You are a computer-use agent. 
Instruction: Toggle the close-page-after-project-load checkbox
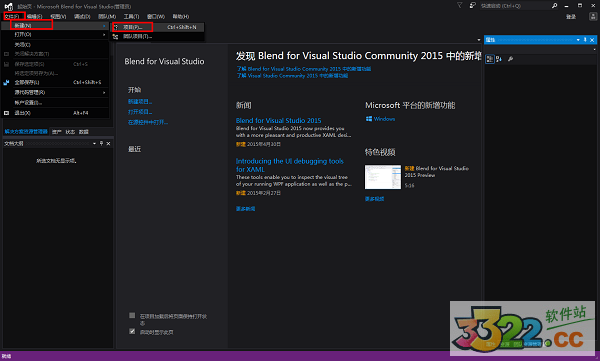[132, 315]
